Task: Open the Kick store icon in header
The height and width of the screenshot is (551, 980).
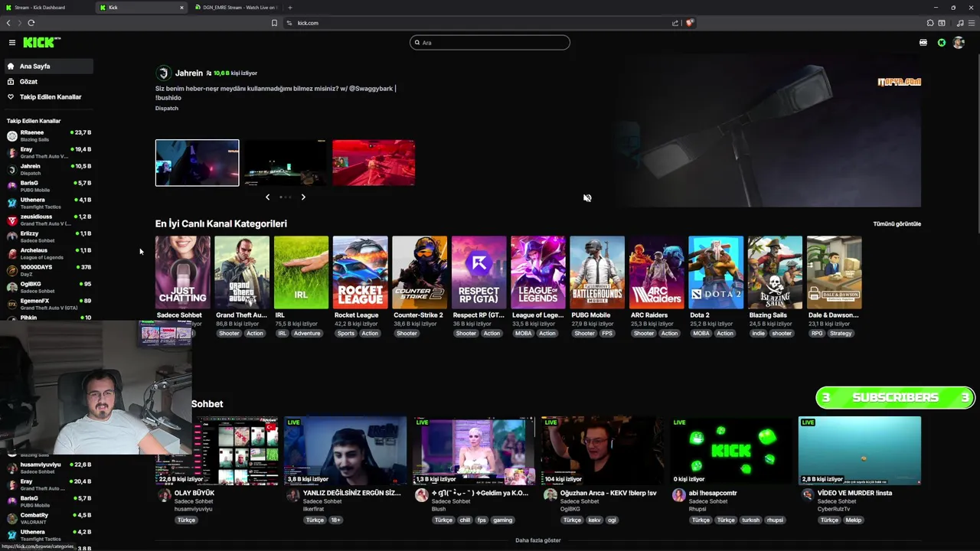Action: pyautogui.click(x=923, y=43)
